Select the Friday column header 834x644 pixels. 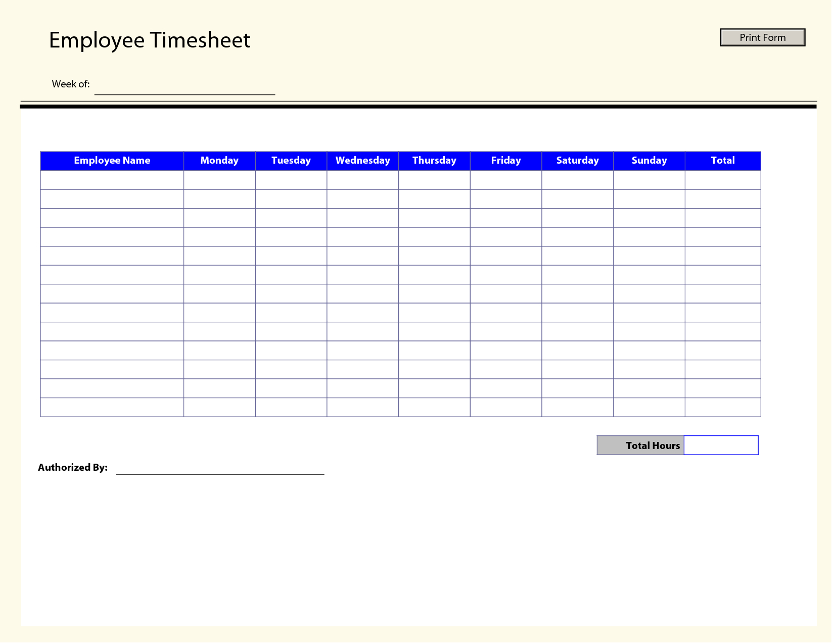coord(505,160)
